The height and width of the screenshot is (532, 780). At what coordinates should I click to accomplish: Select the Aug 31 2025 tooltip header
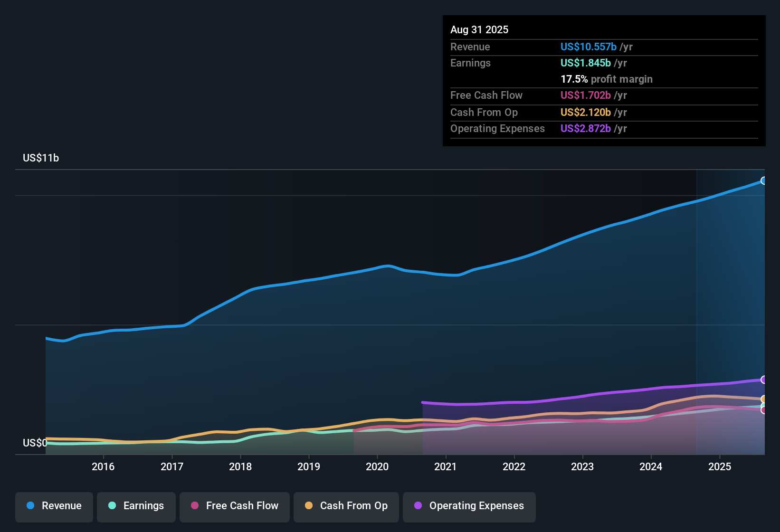(x=479, y=29)
